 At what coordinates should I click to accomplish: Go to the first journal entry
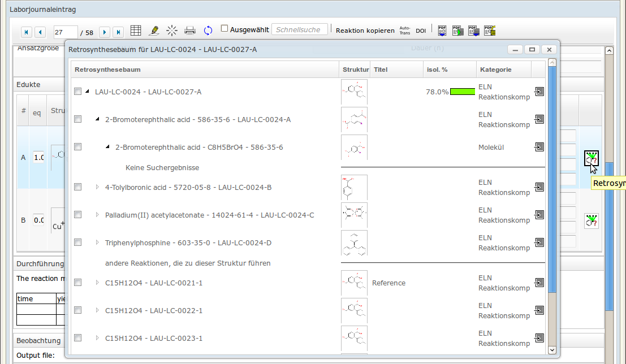point(26,31)
